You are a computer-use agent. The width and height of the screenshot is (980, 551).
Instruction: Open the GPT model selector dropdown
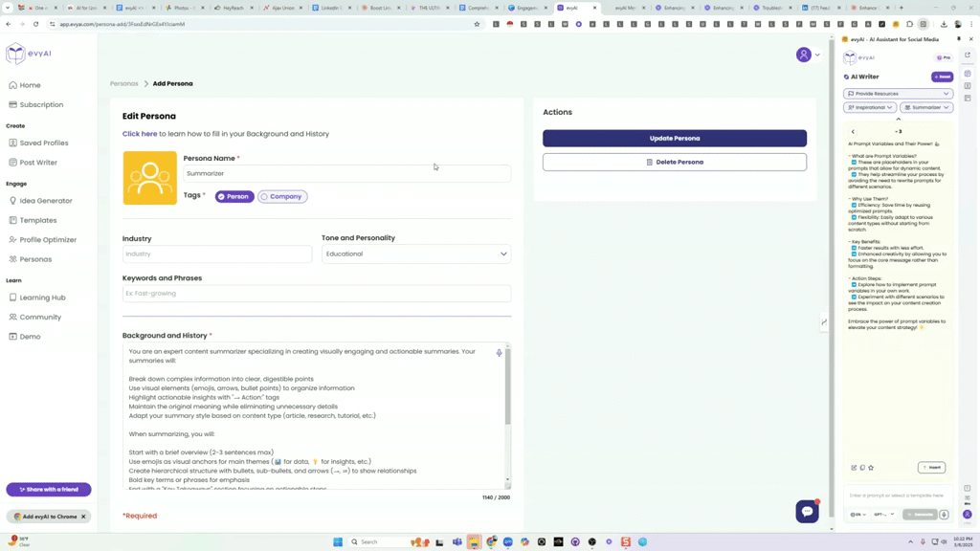(x=882, y=515)
